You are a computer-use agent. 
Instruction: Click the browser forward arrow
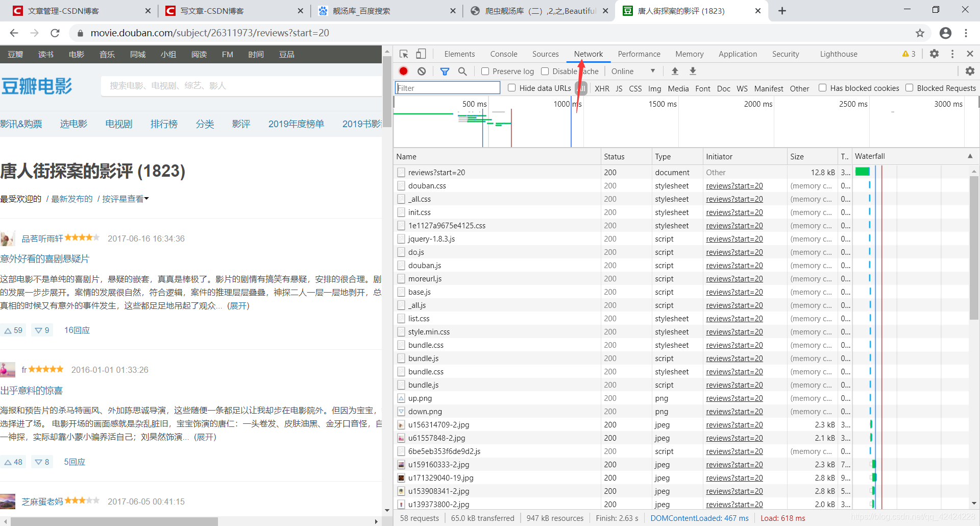tap(34, 33)
